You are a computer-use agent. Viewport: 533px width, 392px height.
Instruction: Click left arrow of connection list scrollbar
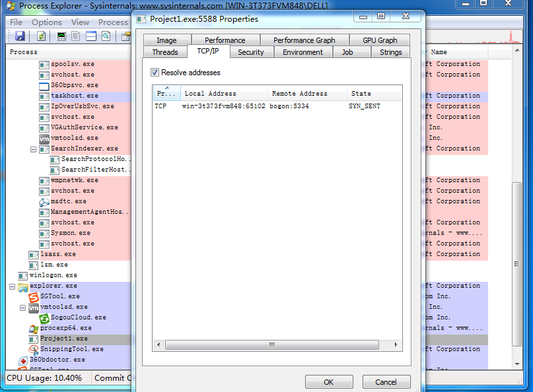[x=159, y=344]
